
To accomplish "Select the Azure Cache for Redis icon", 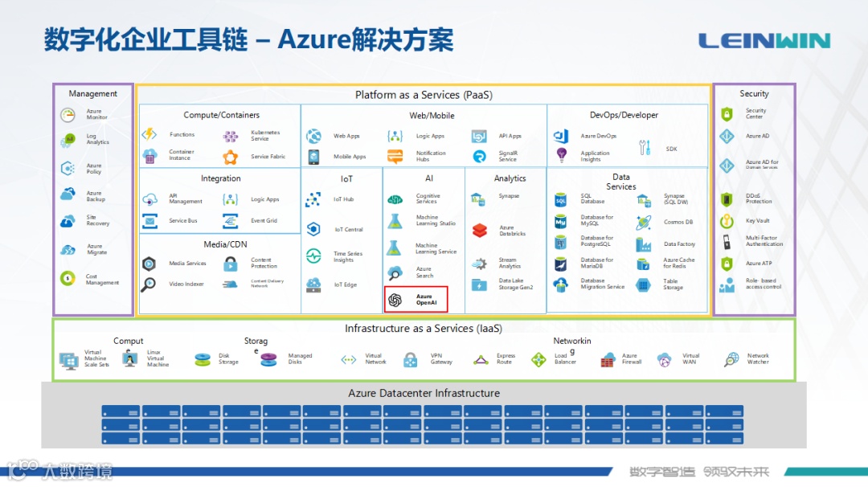I will [643, 264].
